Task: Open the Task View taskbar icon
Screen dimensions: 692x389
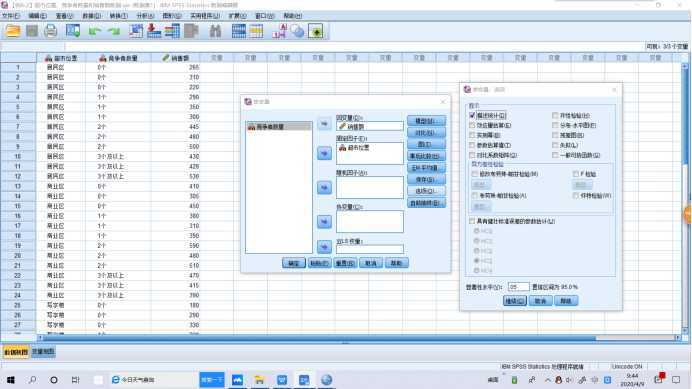Action: pos(75,380)
